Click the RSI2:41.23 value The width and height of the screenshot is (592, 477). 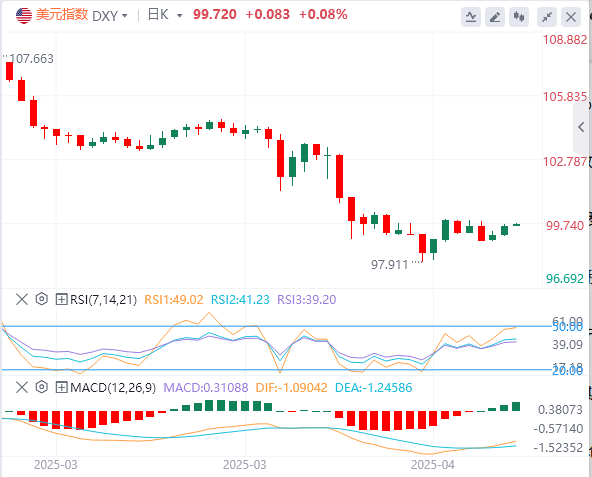[240, 300]
